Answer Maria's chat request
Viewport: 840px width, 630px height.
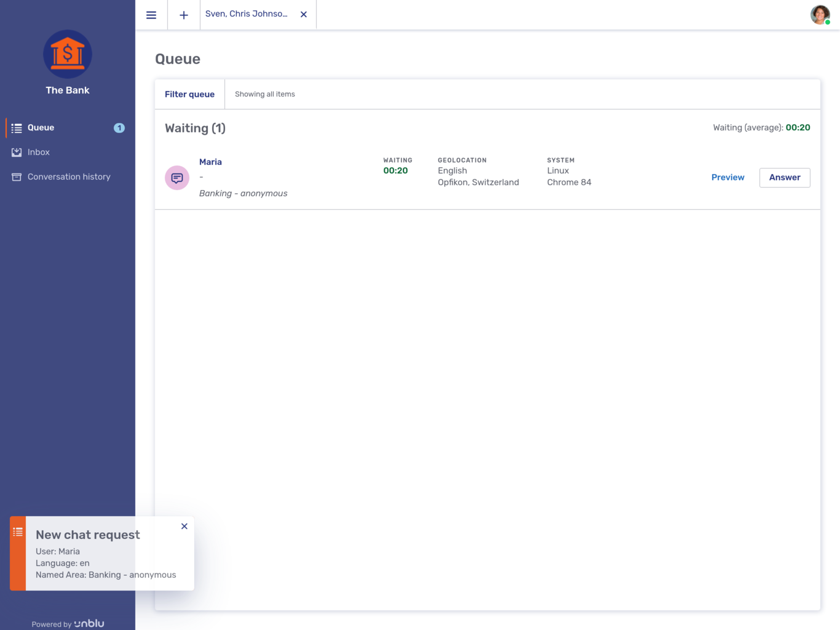(x=785, y=177)
